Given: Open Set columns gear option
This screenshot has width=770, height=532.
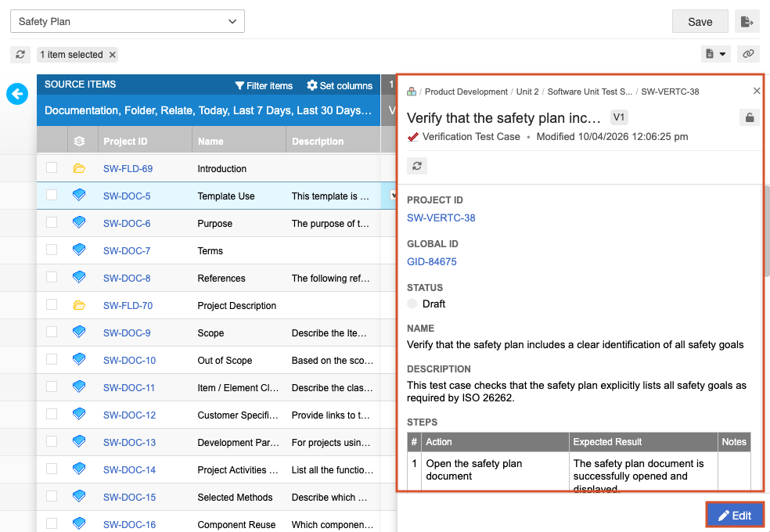Looking at the screenshot, I should click(340, 85).
